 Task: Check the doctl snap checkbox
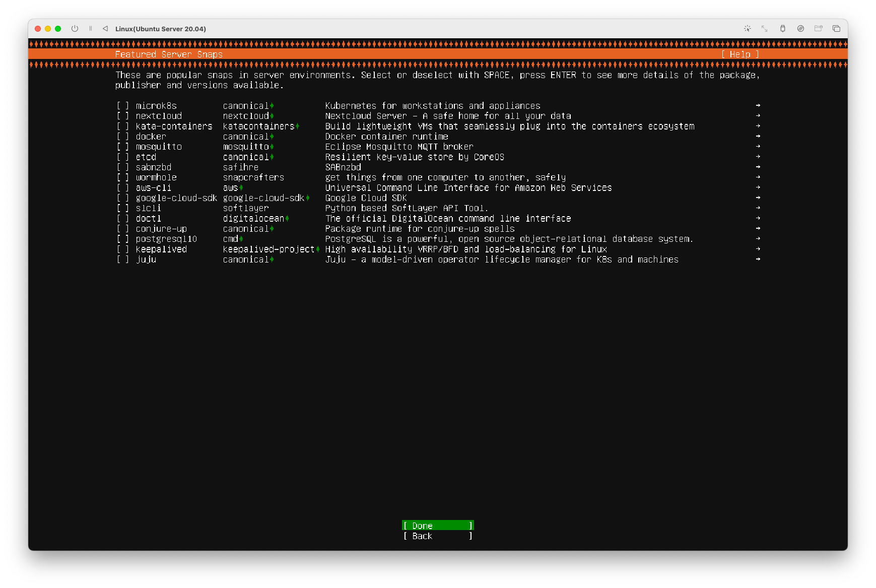pos(123,219)
